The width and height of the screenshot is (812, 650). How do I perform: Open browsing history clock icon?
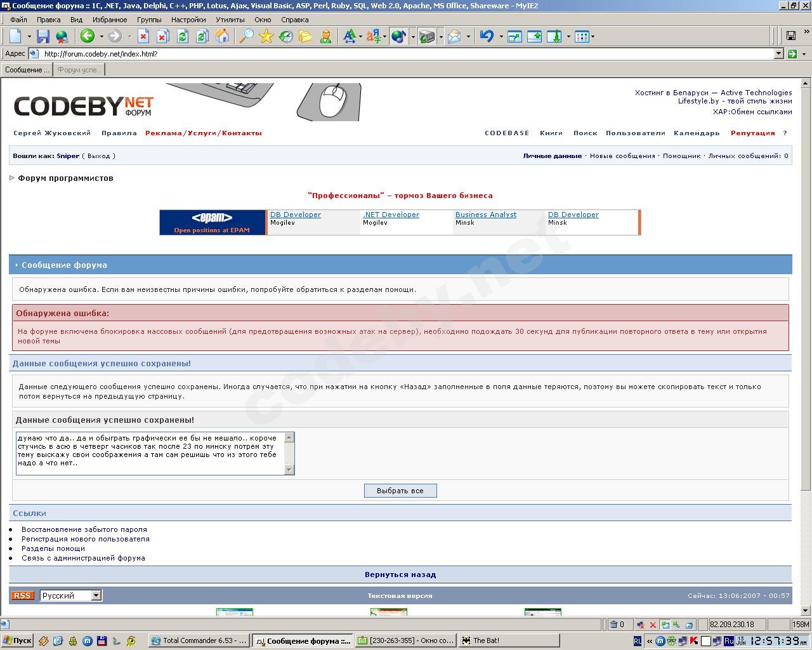(285, 36)
